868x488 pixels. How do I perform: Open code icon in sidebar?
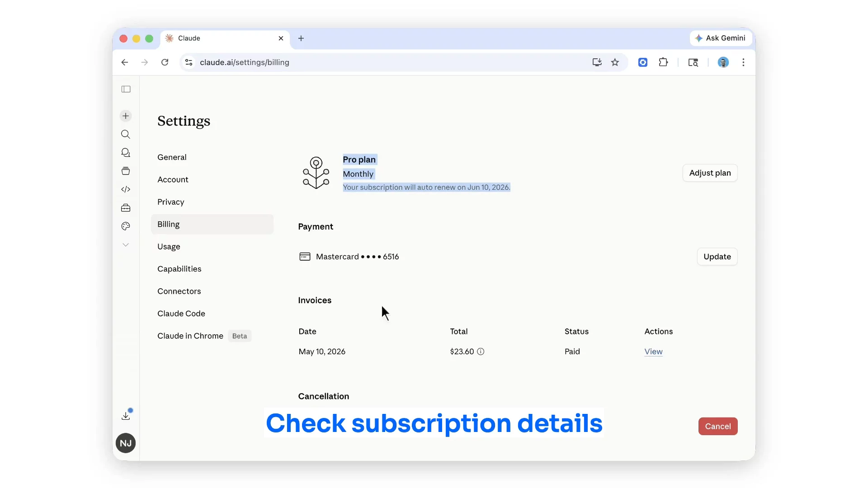click(126, 189)
